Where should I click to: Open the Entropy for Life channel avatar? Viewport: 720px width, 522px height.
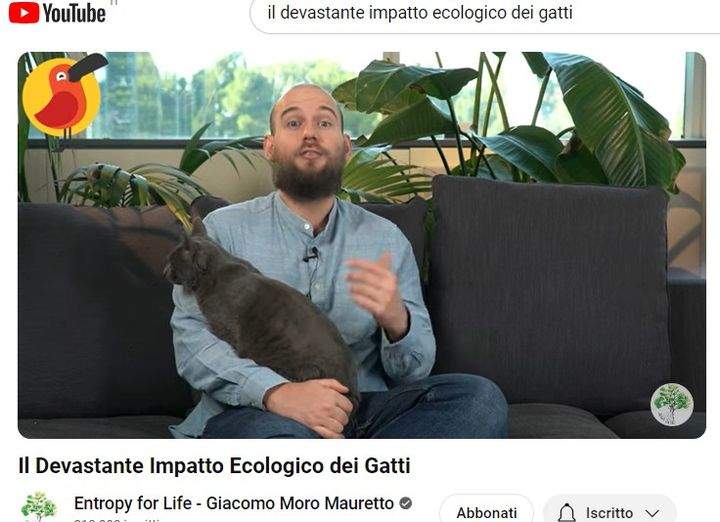[x=39, y=507]
